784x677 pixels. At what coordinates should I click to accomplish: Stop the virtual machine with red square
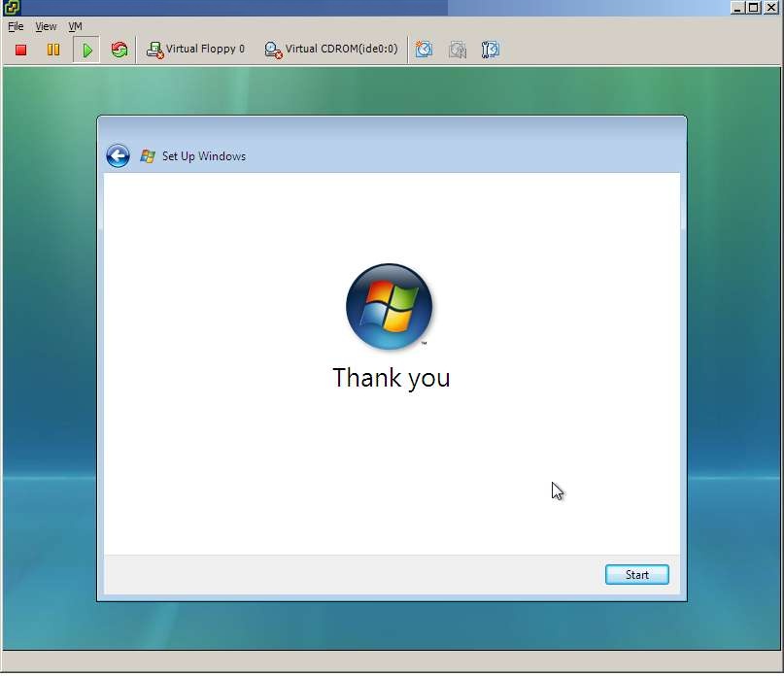[20, 50]
